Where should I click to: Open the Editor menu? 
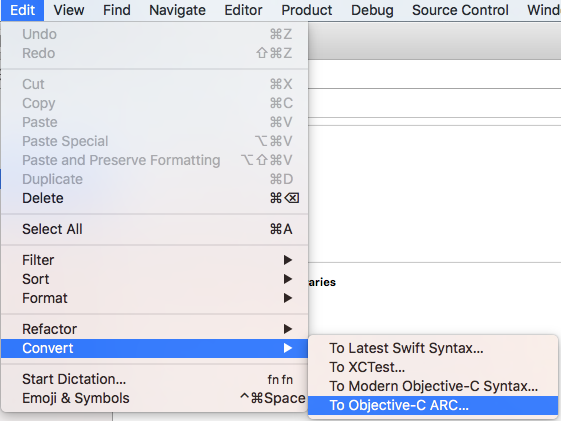[243, 10]
